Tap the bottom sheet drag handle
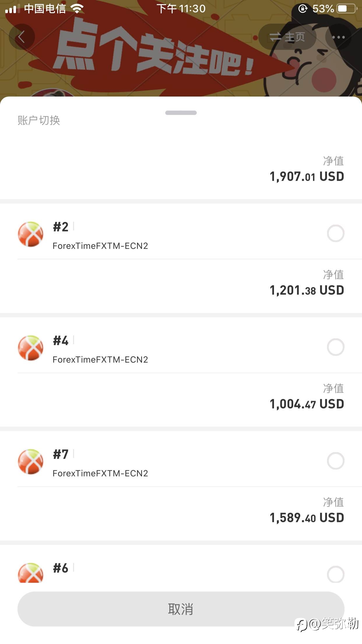This screenshot has width=362, height=644. (x=181, y=113)
